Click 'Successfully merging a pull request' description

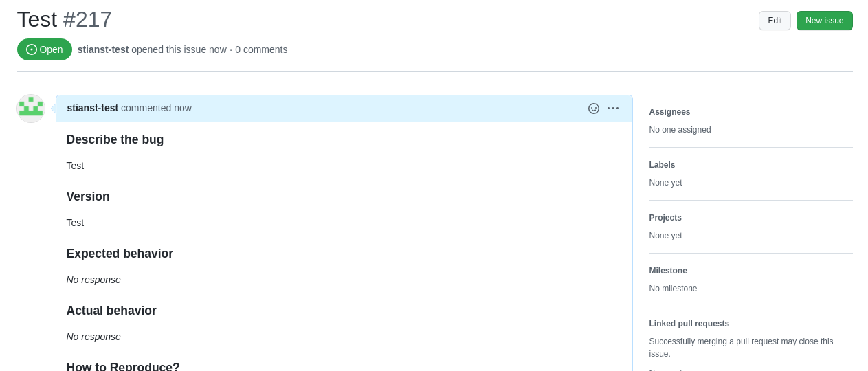[x=741, y=348]
